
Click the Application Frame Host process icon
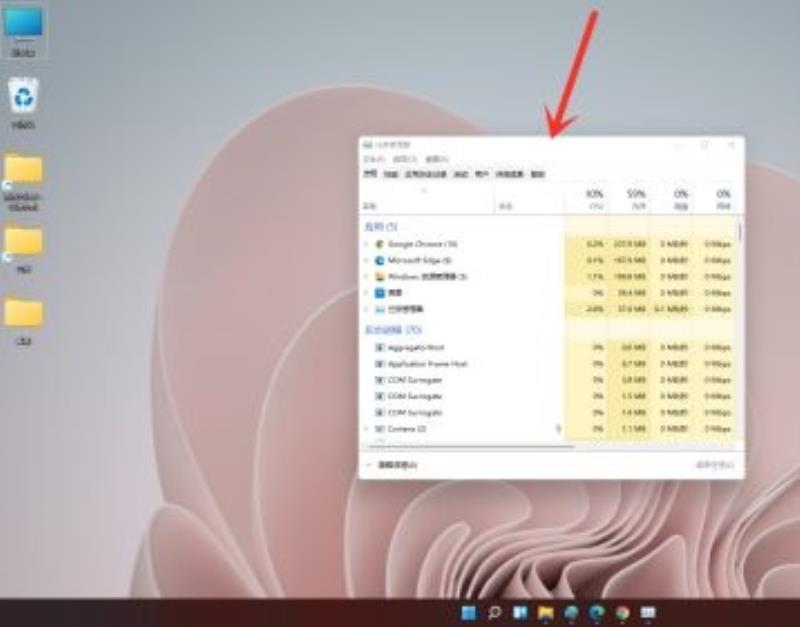[379, 364]
